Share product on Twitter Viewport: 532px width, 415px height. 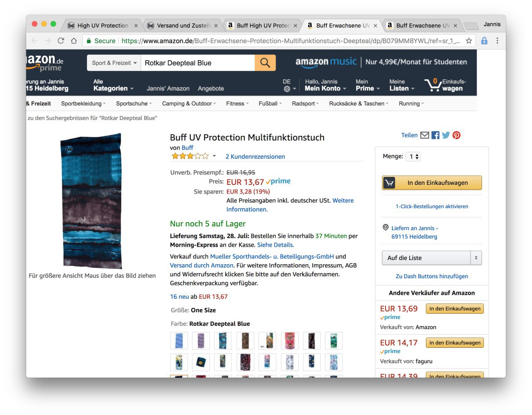pos(446,135)
